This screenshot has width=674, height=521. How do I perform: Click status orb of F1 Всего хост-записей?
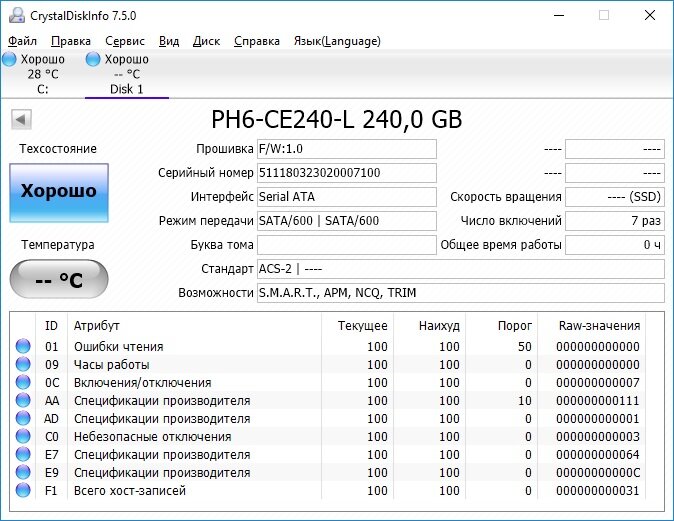(x=23, y=490)
